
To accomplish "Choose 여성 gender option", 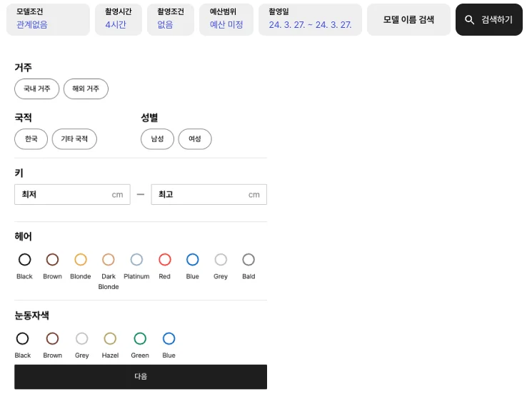I will (195, 139).
